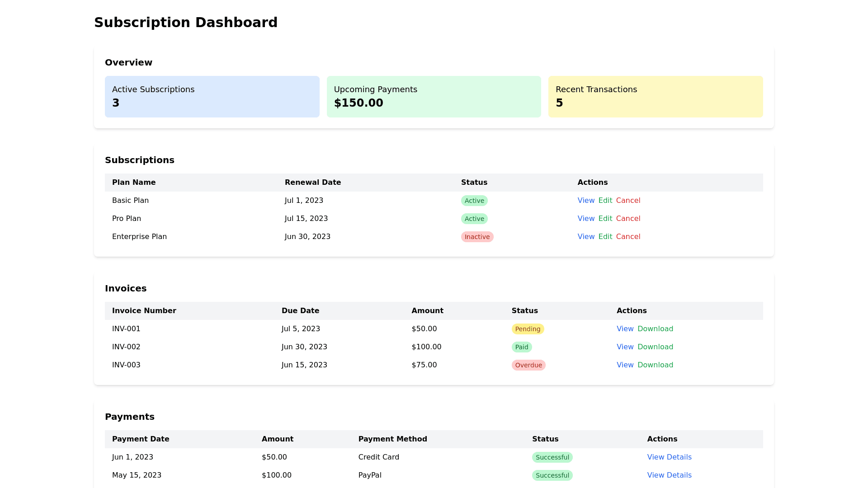Image resolution: width=868 pixels, height=488 pixels.
Task: Click the Upcoming Payments overview card
Action: (434, 97)
